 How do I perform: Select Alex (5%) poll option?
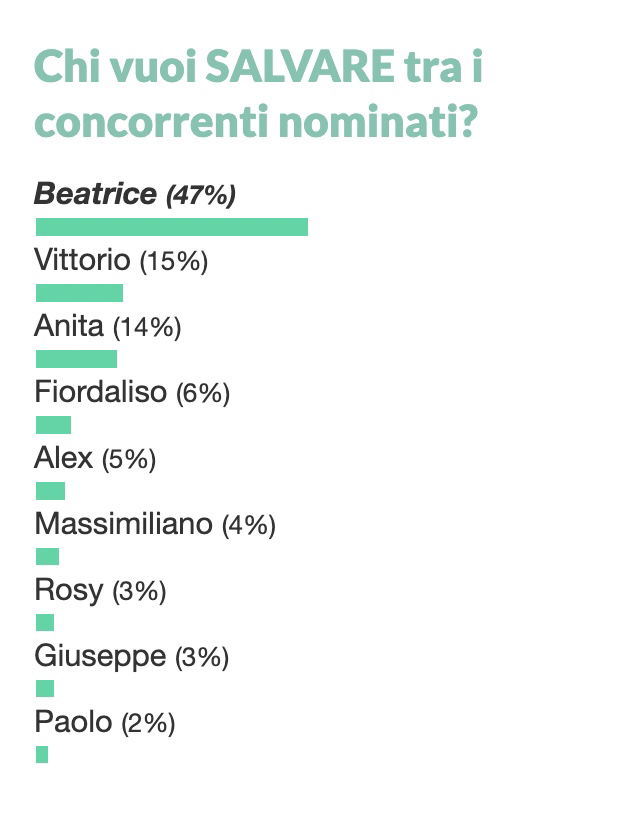pos(95,459)
